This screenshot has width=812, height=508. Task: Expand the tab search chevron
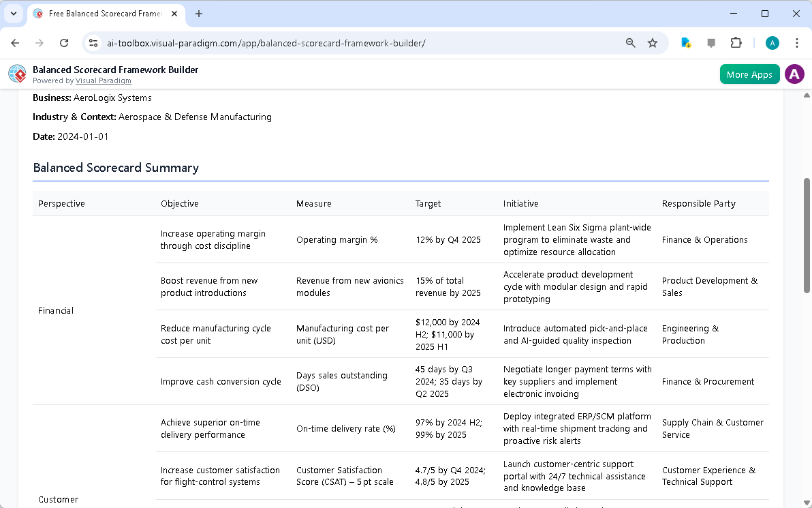(14, 14)
